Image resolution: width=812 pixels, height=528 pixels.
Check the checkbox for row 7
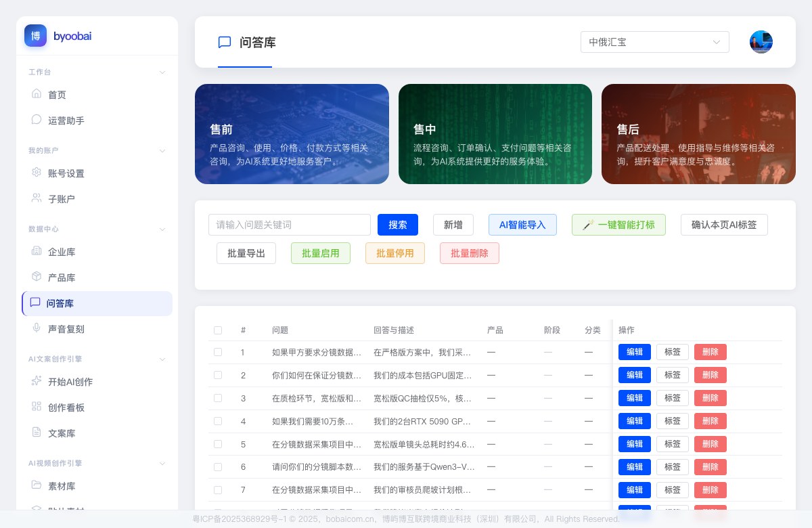click(x=218, y=490)
